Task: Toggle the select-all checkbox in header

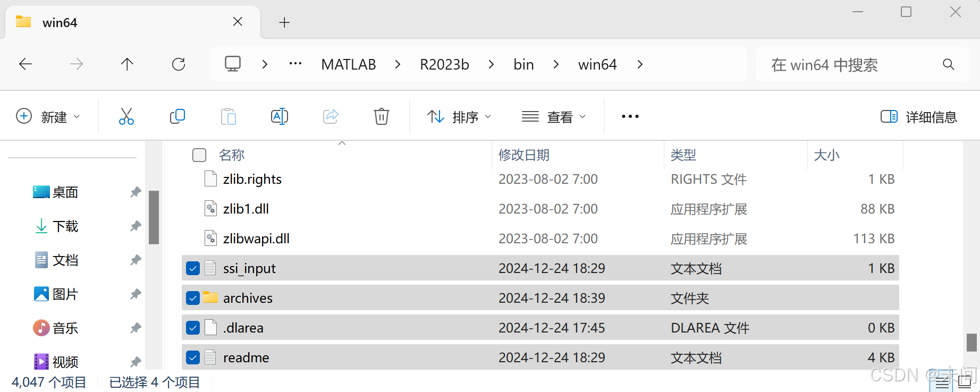Action: pos(199,155)
